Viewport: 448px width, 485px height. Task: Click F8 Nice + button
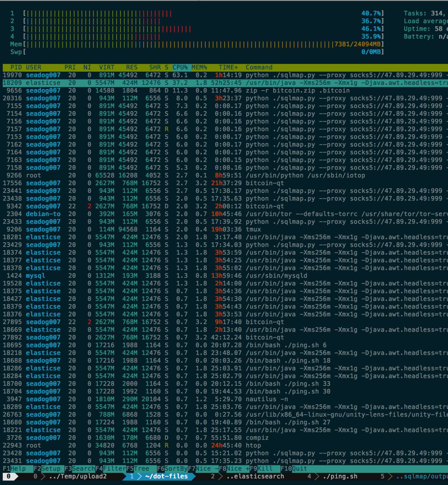pyautogui.click(x=234, y=468)
